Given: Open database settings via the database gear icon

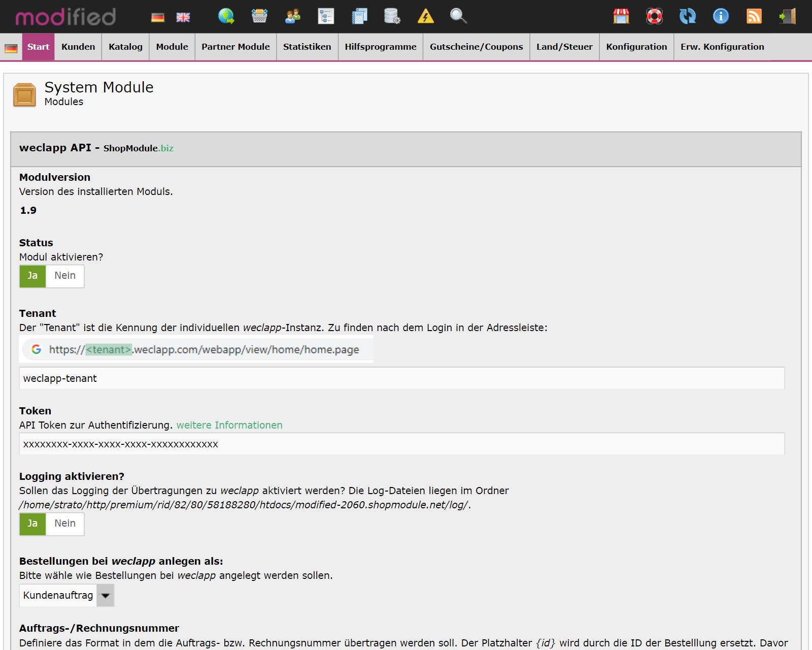Looking at the screenshot, I should [x=391, y=16].
